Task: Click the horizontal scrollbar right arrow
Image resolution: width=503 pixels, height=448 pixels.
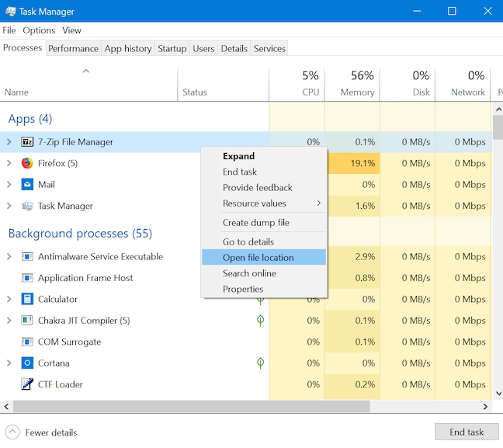Action: [x=485, y=407]
